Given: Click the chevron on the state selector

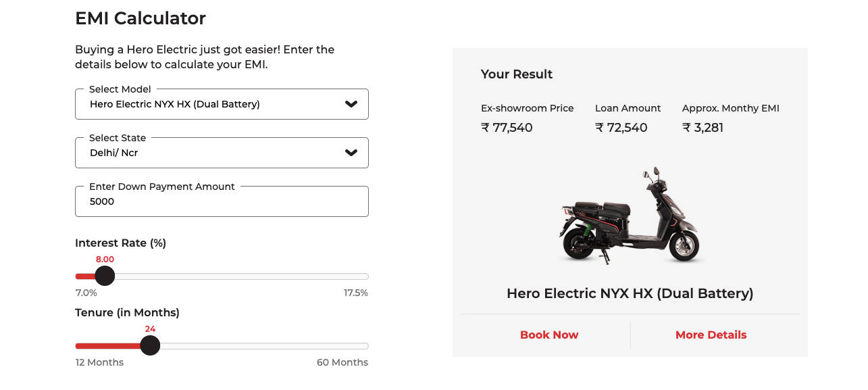Looking at the screenshot, I should pyautogui.click(x=351, y=153).
